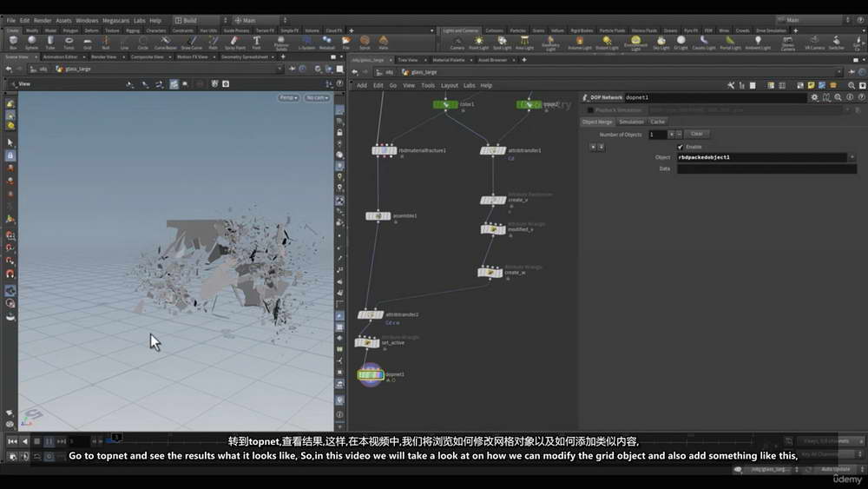The height and width of the screenshot is (489, 868).
Task: Click the sticky note icon in network toolbar
Action: pyautogui.click(x=811, y=85)
